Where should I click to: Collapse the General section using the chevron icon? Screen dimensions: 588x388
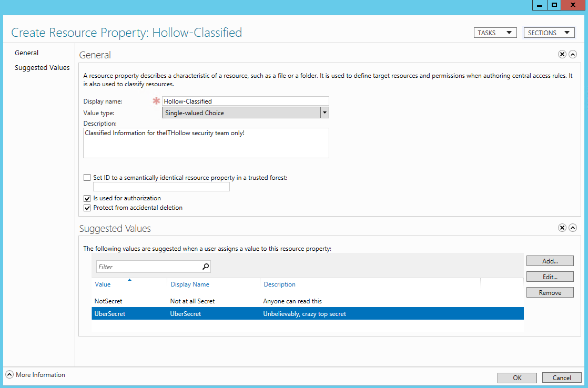click(573, 54)
